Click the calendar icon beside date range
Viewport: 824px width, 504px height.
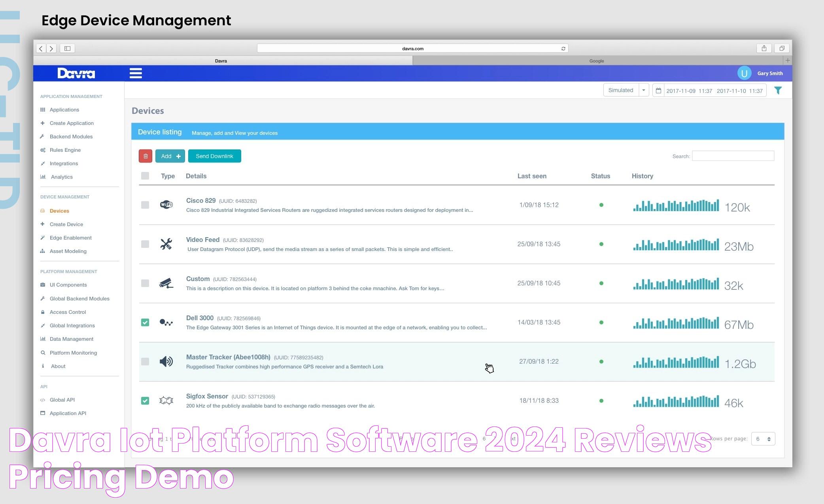pyautogui.click(x=658, y=91)
